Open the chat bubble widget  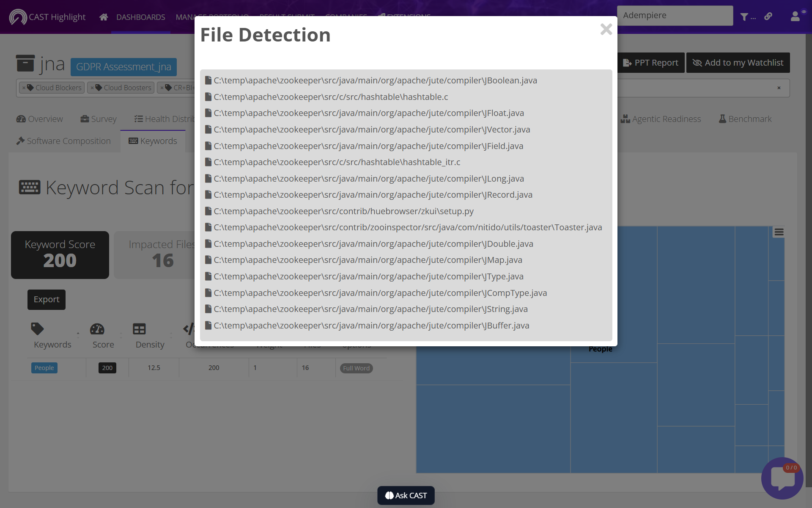click(782, 478)
